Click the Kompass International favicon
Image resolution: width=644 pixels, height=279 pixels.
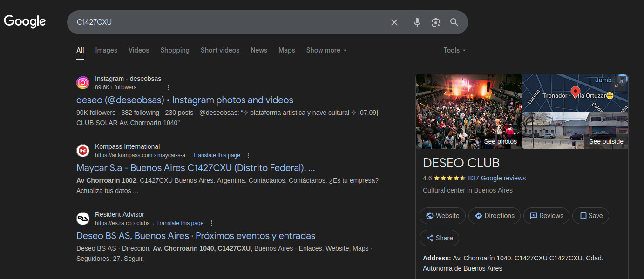click(x=83, y=151)
